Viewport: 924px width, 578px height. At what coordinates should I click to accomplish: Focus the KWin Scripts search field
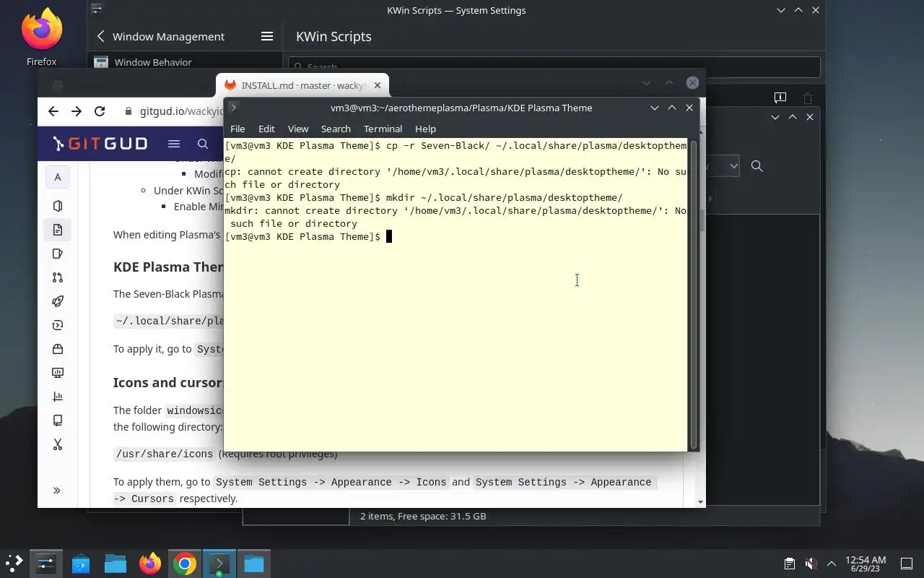tap(554, 66)
